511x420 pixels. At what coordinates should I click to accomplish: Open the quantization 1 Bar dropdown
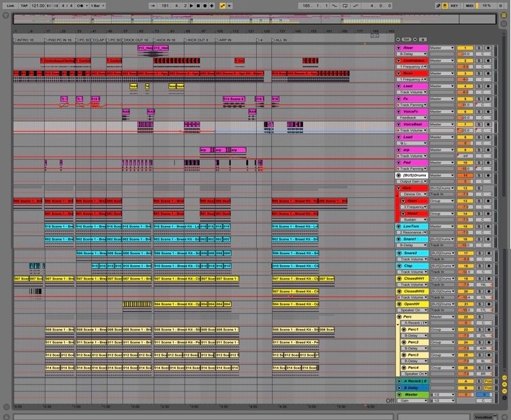coord(97,5)
